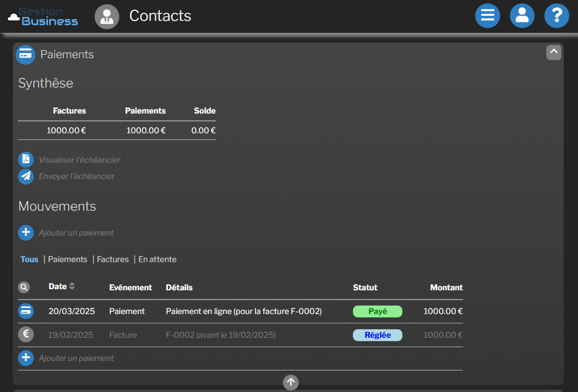The image size is (578, 392).
Task: Open the search magnifier in the movements table
Action: click(23, 287)
